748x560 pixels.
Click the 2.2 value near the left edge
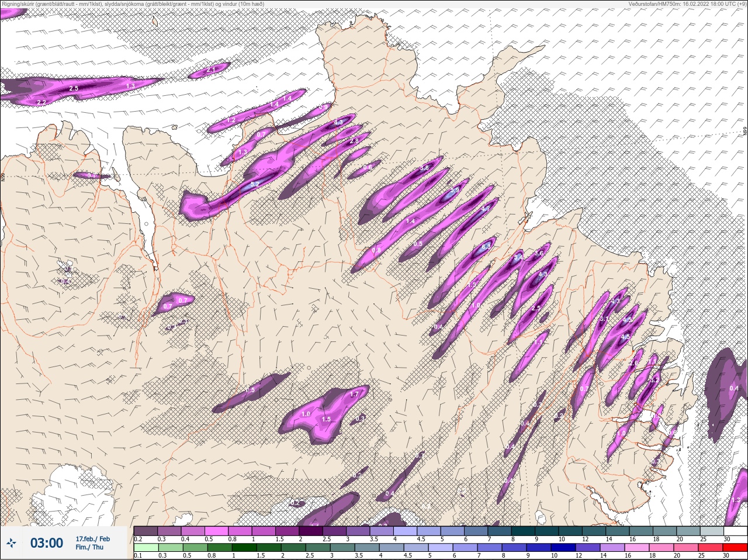point(41,102)
